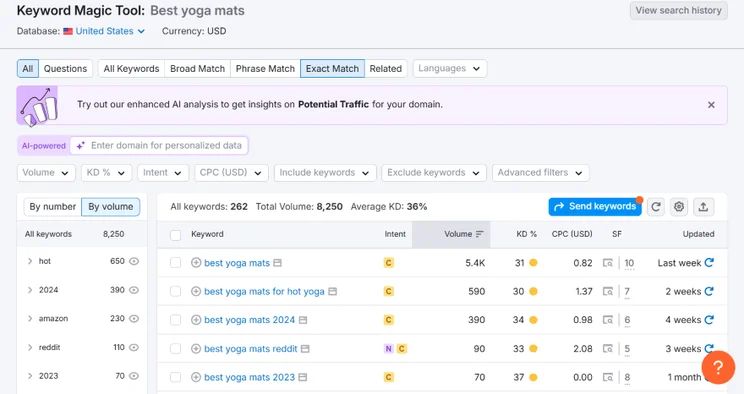744x394 pixels.
Task: Refresh the '4 weeks' updated metrics
Action: [x=709, y=320]
